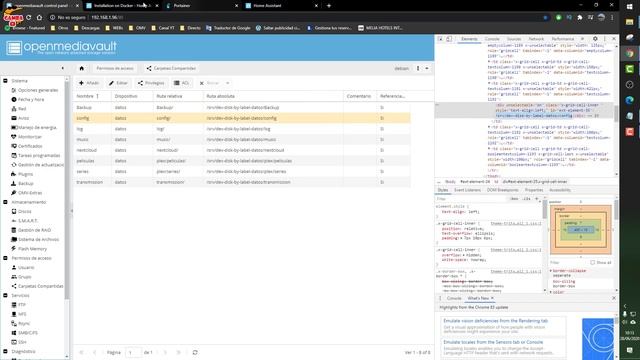Open the OMV bookmarks folder
The height and width of the screenshot is (360, 640).
[137, 28]
